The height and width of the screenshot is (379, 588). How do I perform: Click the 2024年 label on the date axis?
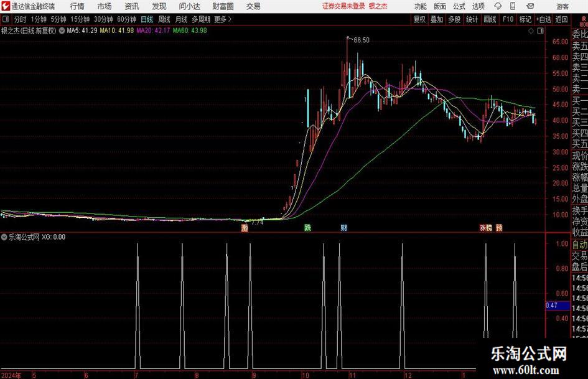pyautogui.click(x=11, y=375)
